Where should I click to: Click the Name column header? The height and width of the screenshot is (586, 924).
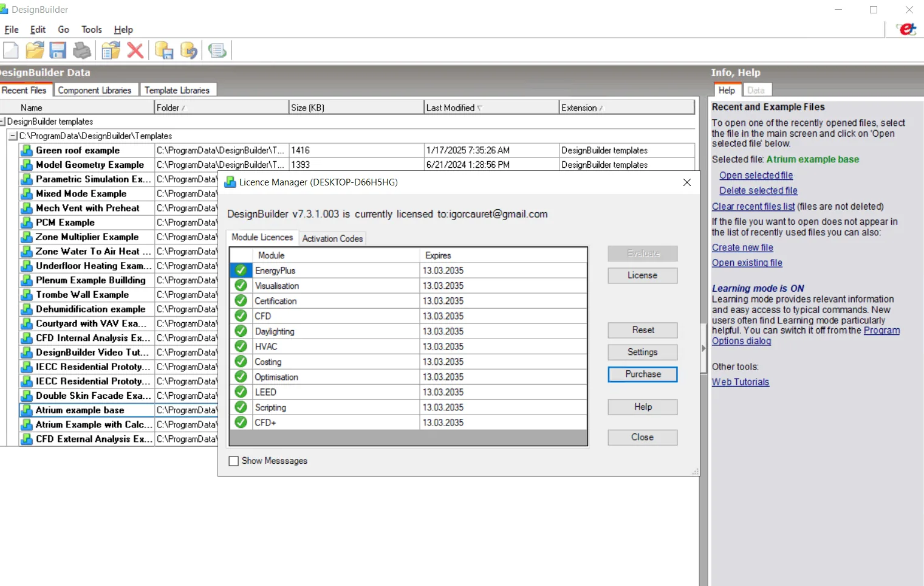point(77,108)
